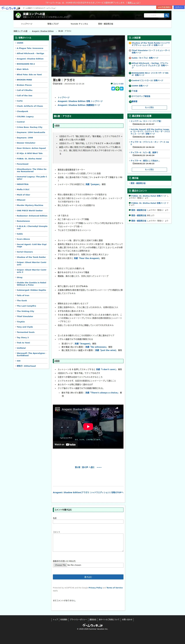The width and height of the screenshot is (185, 644).
Task: Open BIOHAZARD RE:2 sidebar entry
Action: [26, 64]
